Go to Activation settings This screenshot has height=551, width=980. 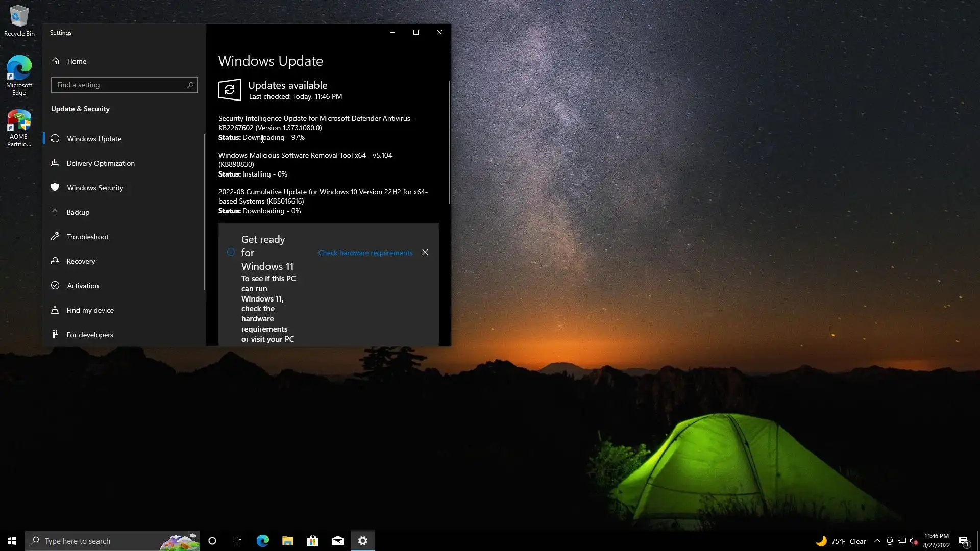click(x=83, y=286)
